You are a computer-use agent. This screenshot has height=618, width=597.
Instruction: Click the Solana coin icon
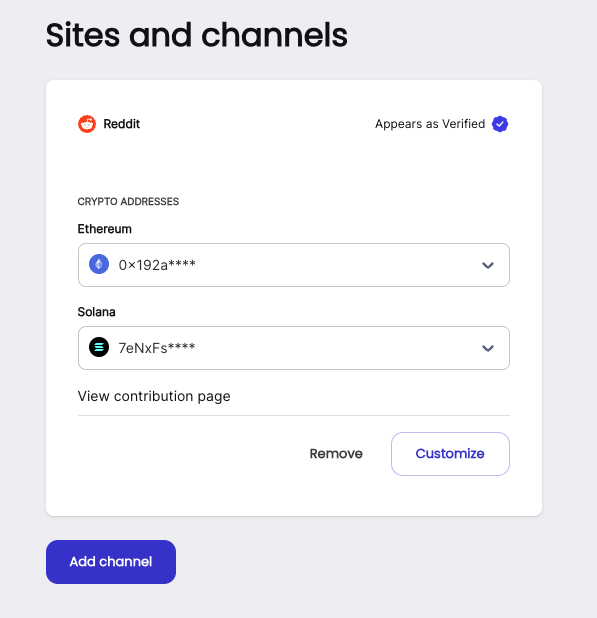click(99, 347)
